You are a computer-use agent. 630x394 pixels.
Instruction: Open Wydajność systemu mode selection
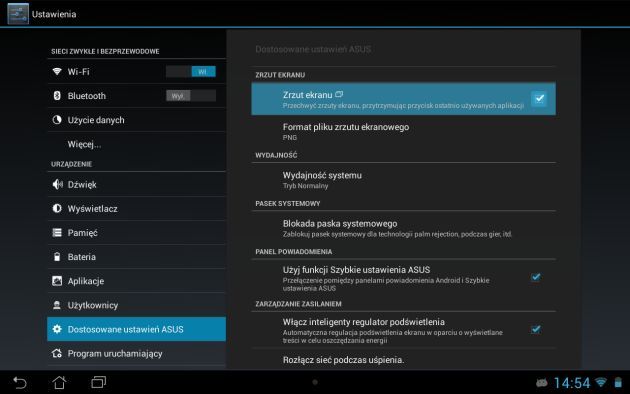click(x=403, y=180)
